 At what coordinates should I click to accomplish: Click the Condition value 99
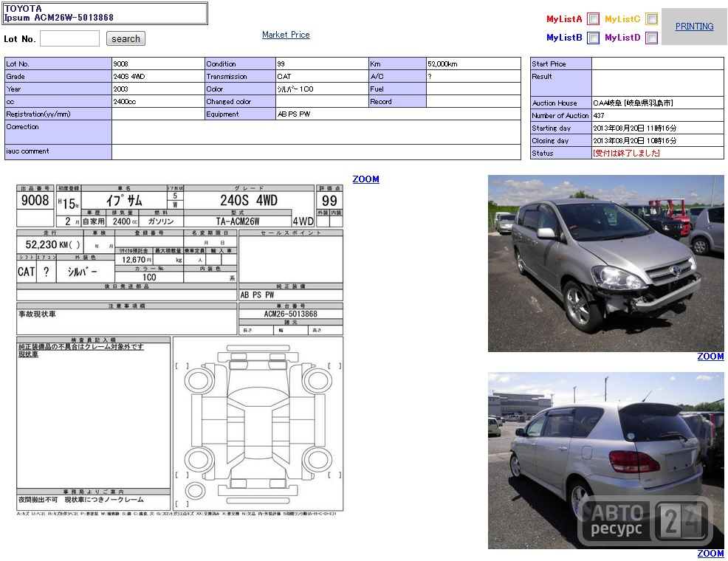coord(281,64)
